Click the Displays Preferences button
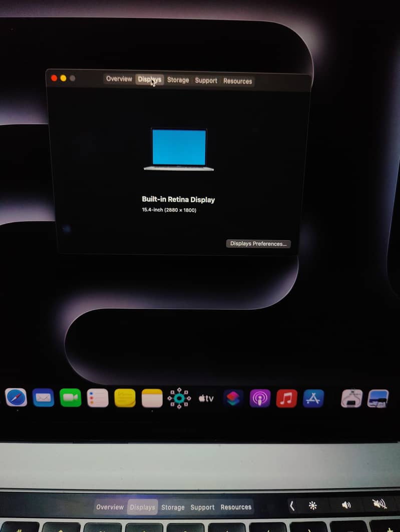The height and width of the screenshot is (532, 400). coord(258,244)
